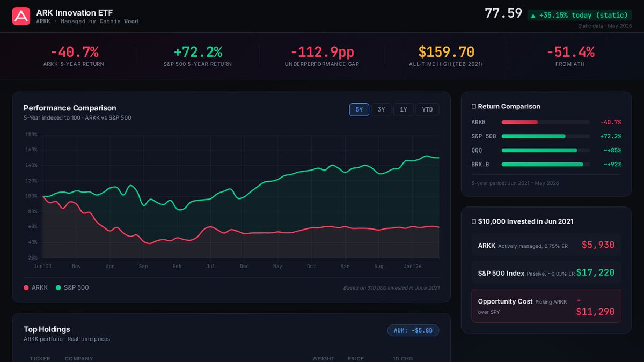Click the 180% y-axis label
This screenshot has width=644, height=362.
point(31,135)
